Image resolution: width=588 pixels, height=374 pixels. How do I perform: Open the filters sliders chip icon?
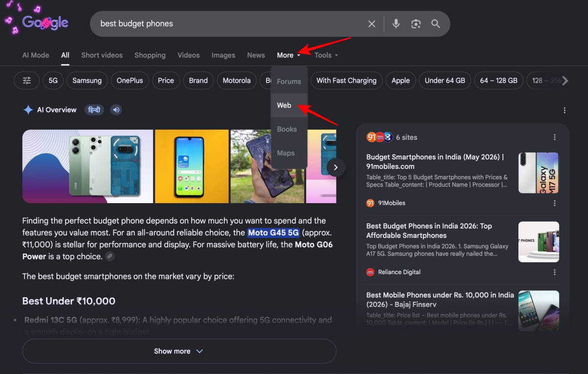[x=27, y=80]
